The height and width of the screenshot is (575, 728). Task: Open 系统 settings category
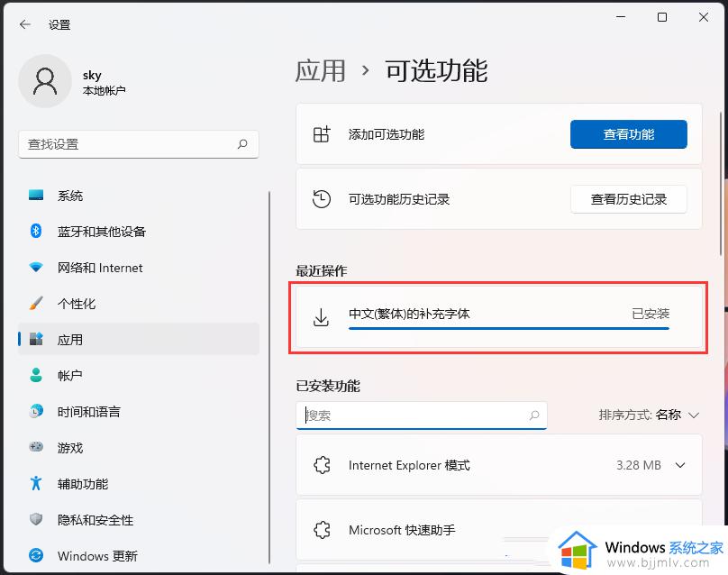[139, 196]
